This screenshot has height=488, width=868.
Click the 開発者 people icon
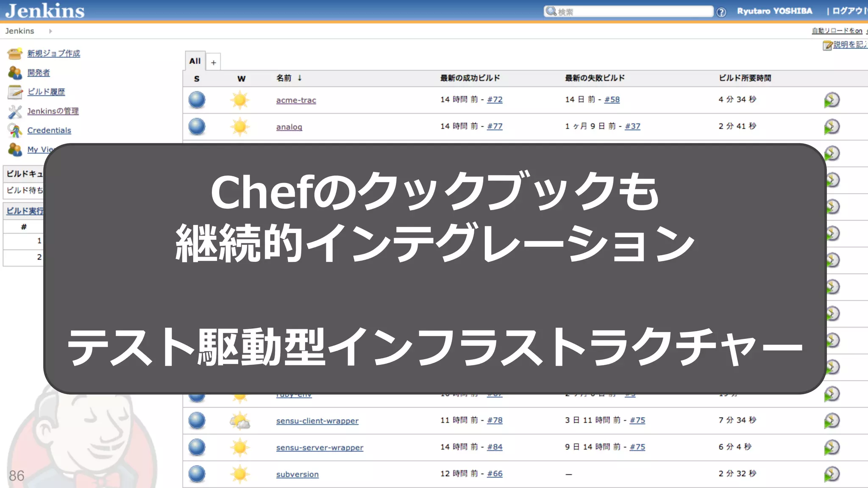pyautogui.click(x=15, y=72)
